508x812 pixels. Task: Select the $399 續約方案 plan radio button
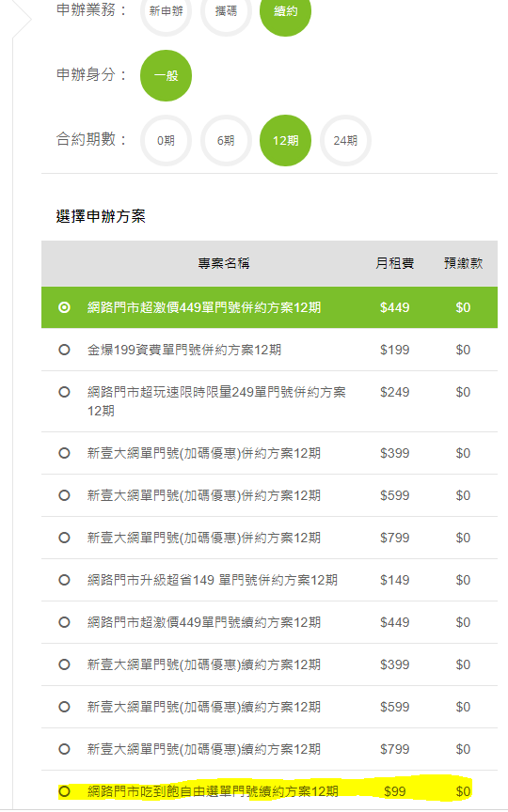click(x=64, y=665)
